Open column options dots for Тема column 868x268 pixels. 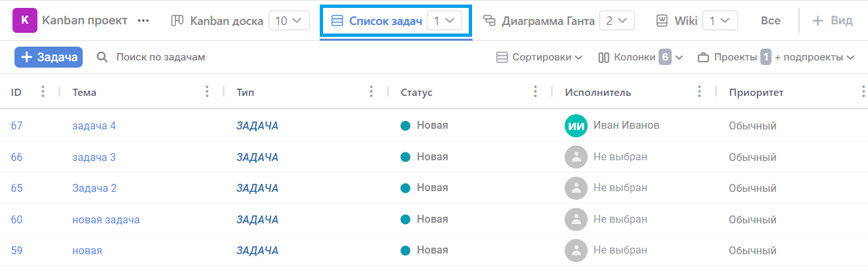tap(207, 92)
